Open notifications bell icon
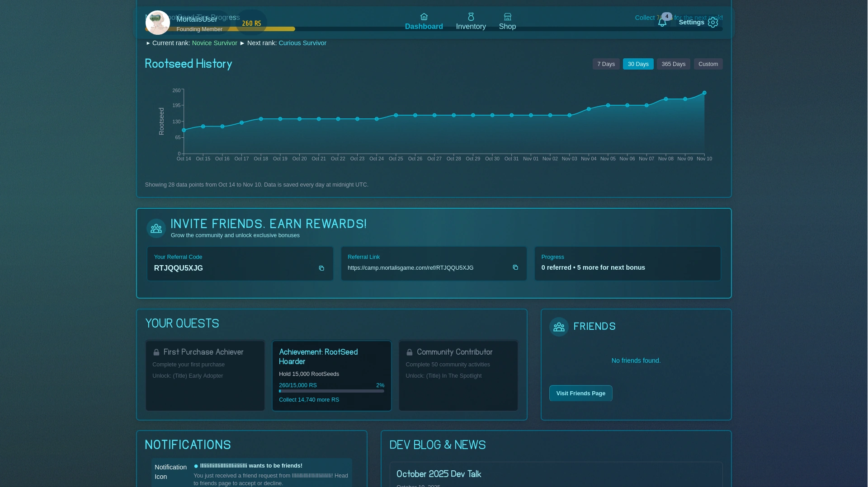868x487 pixels. click(x=662, y=23)
